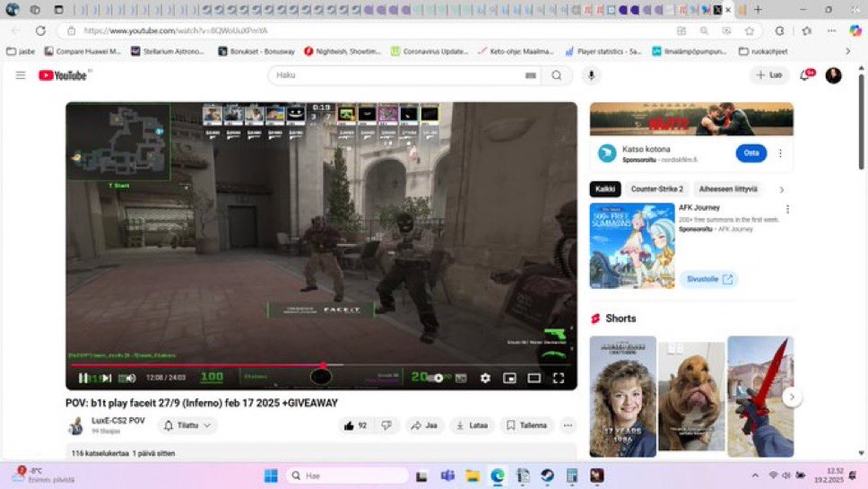Open the dog Shorts thumbnail
Screen dimensions: 868x489
pos(691,397)
